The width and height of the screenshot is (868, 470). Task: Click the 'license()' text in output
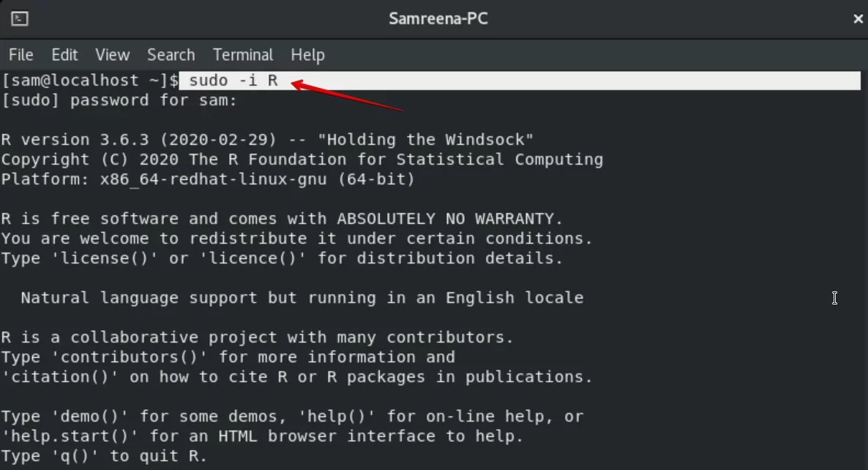100,258
